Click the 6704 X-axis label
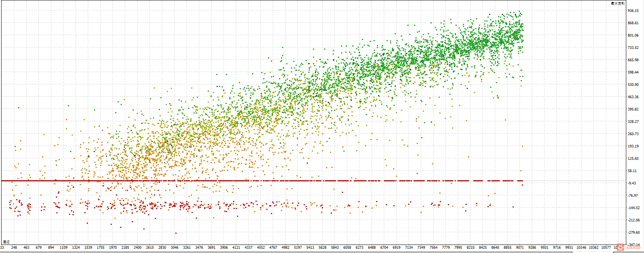The width and height of the screenshot is (644, 253). pos(384,248)
